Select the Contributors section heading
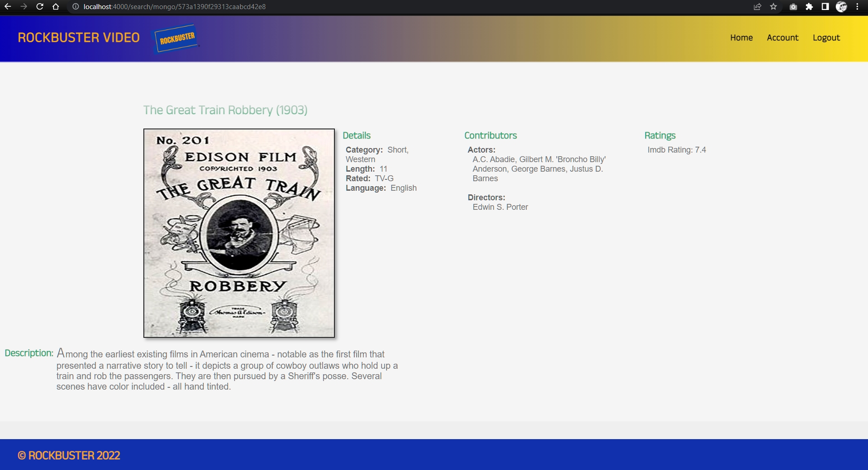The image size is (868, 470). tap(490, 135)
